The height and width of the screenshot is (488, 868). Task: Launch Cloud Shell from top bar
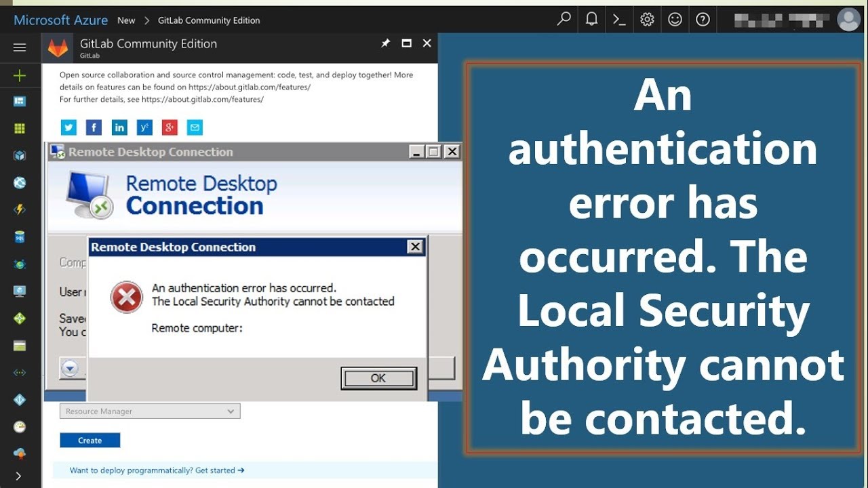619,20
